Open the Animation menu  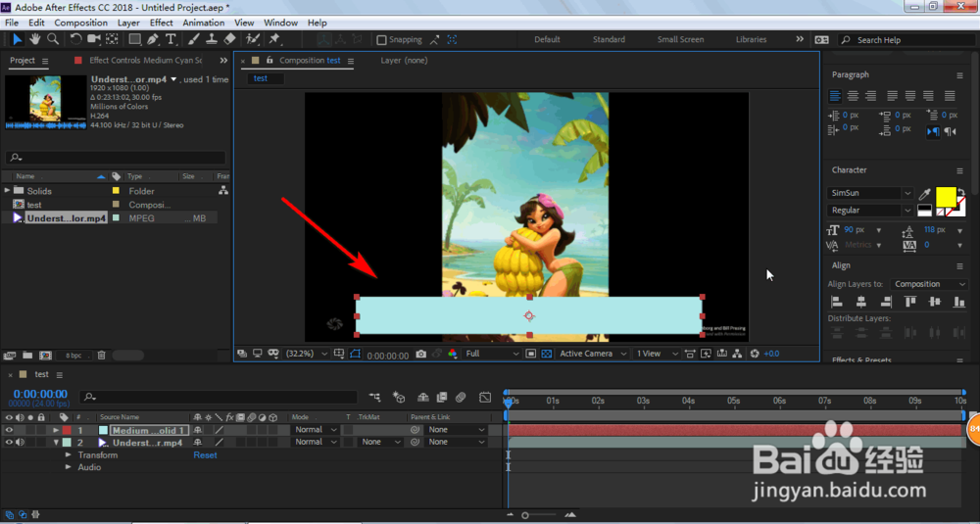coord(204,24)
